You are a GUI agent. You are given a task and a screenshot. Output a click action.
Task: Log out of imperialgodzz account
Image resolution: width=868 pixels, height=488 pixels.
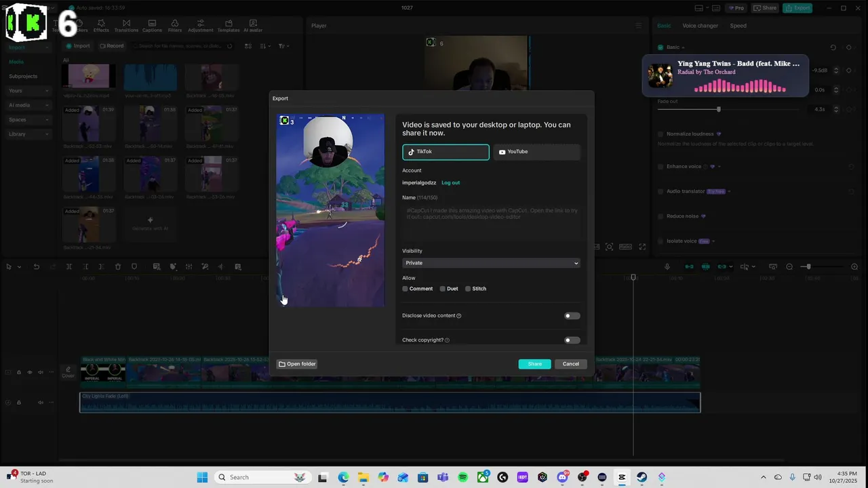pos(450,182)
